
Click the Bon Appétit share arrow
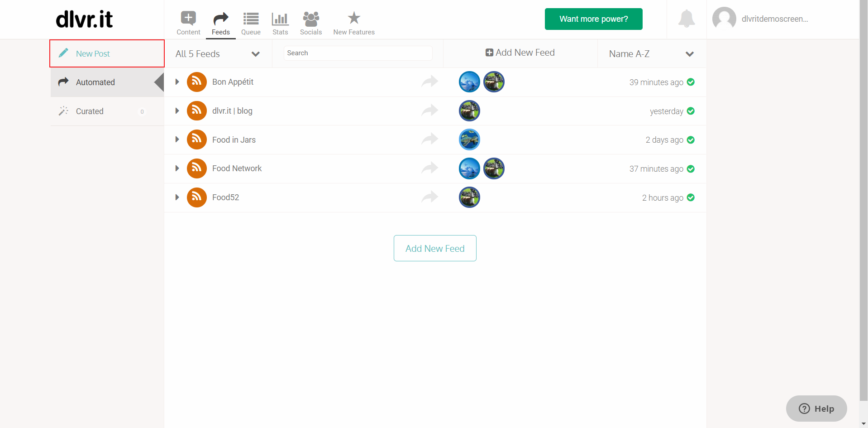(429, 82)
